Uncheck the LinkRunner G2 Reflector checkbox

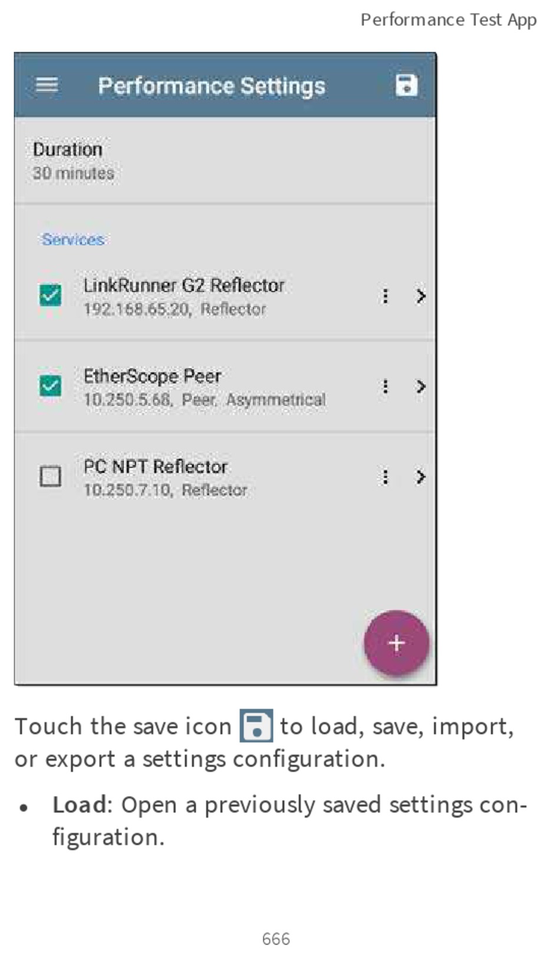[x=50, y=295]
